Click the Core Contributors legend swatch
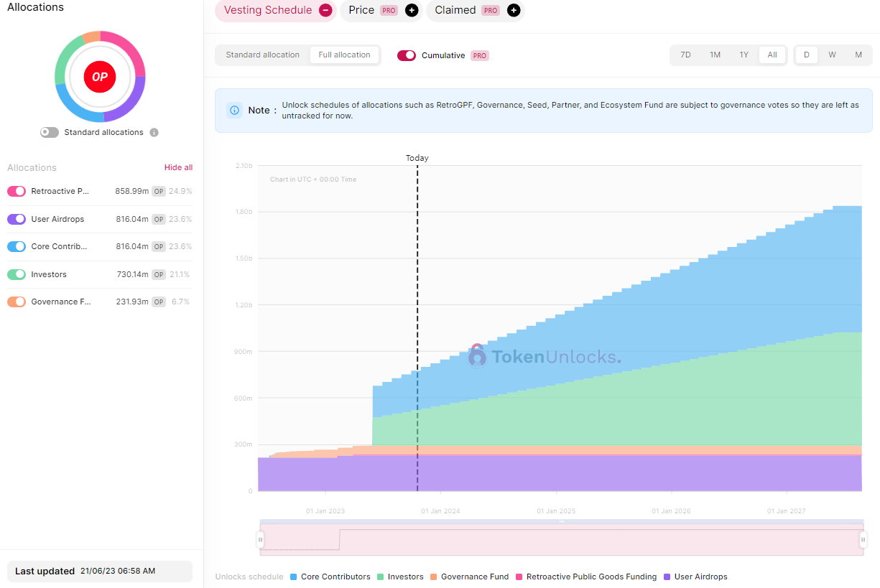The image size is (880, 588). click(293, 577)
